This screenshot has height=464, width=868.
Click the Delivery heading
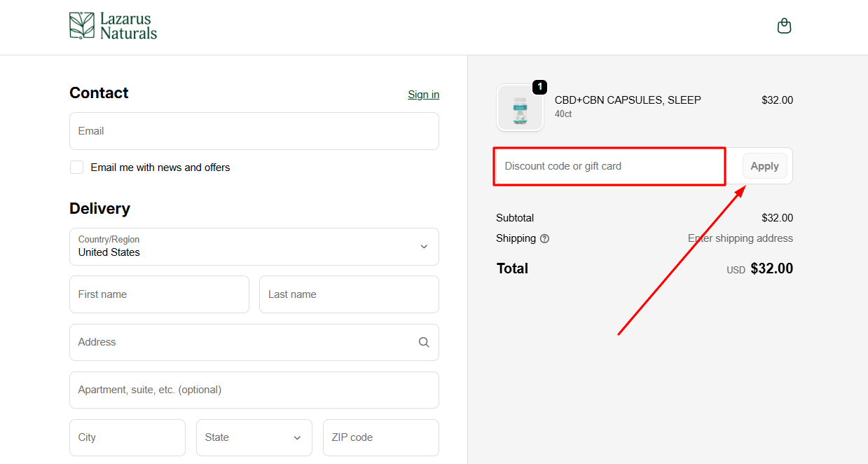pos(99,209)
